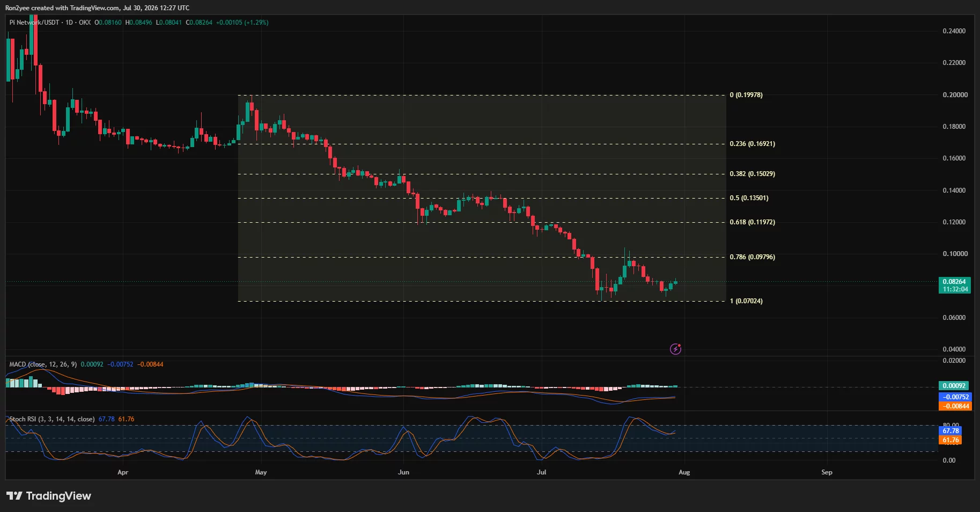Click the purple lightning event icon
Viewport: 980px width, 512px height.
click(676, 349)
